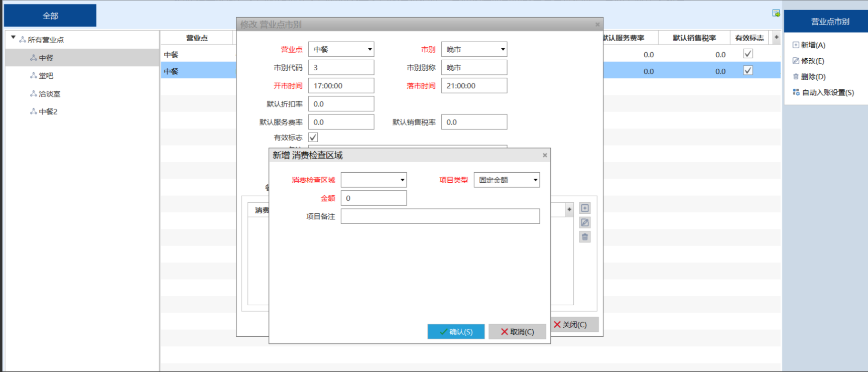Toggle the 有效标志 checkbox in the form
The height and width of the screenshot is (372, 868).
313,137
